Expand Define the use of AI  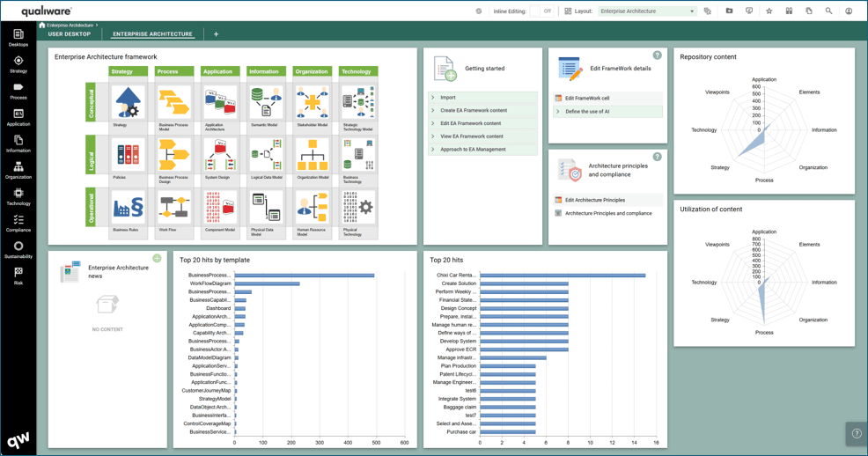pos(586,112)
